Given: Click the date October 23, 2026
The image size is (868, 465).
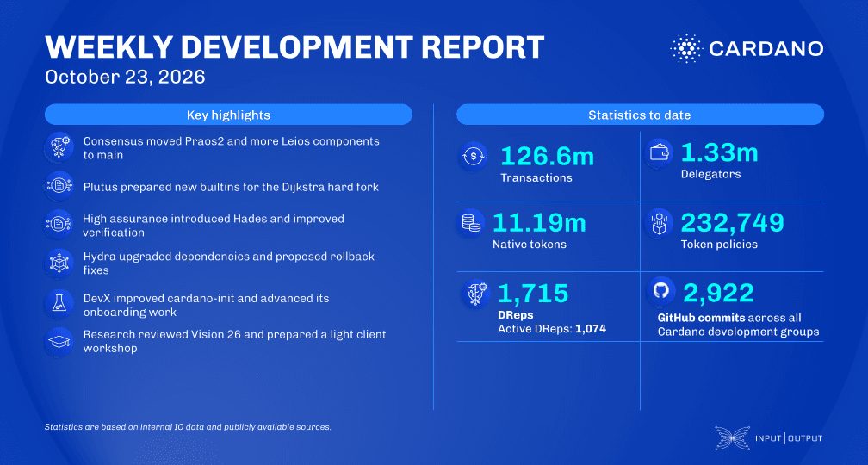Looking at the screenshot, I should tap(125, 77).
